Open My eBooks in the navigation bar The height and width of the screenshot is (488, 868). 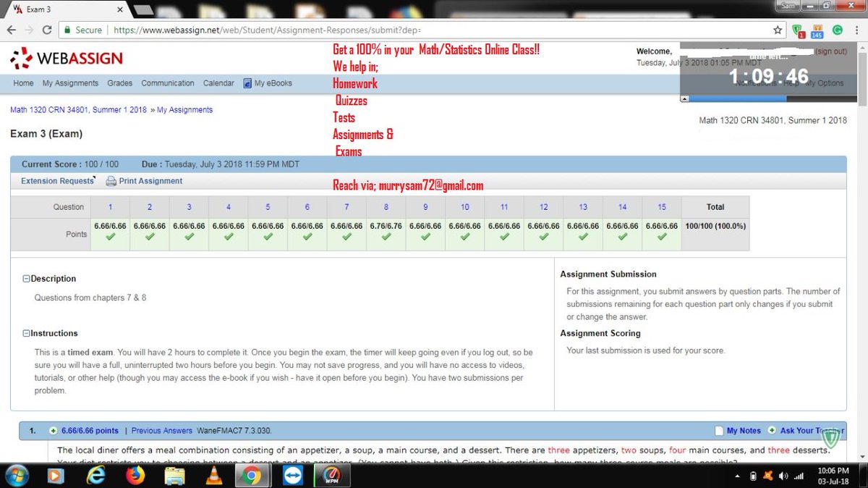click(273, 83)
